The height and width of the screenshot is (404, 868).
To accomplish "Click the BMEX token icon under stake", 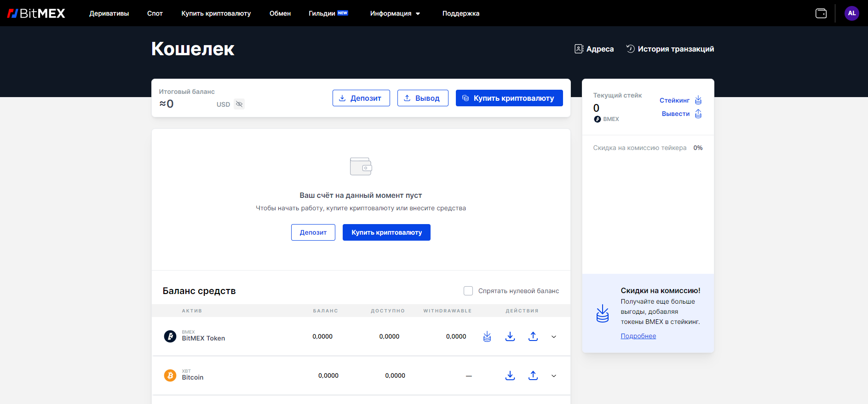I will (598, 119).
